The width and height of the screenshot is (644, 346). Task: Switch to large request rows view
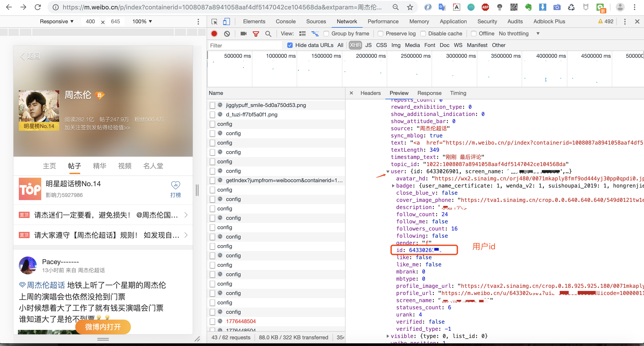(303, 34)
